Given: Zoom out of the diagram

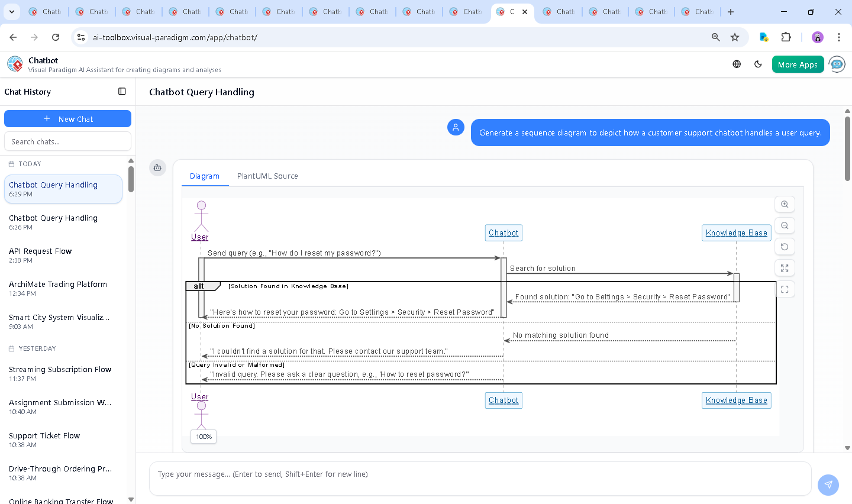Looking at the screenshot, I should click(x=785, y=225).
